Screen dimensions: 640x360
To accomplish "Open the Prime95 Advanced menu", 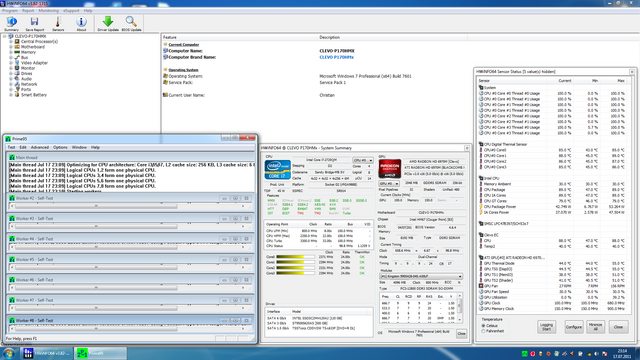I will (x=40, y=147).
